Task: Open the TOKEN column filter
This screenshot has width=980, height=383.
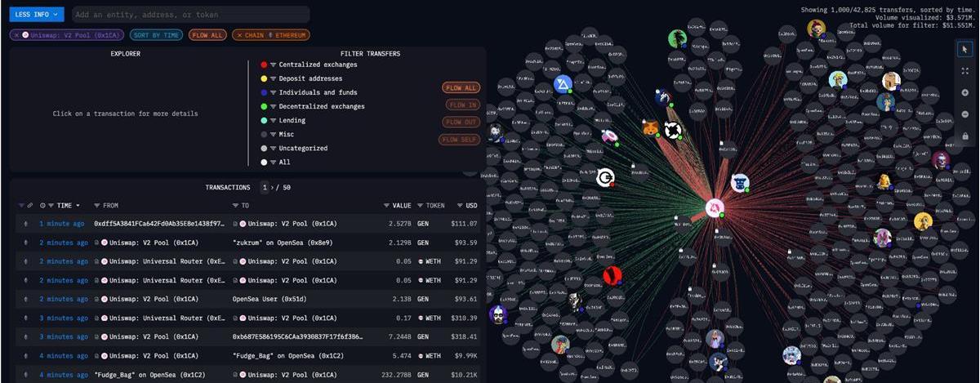Action: tap(421, 205)
